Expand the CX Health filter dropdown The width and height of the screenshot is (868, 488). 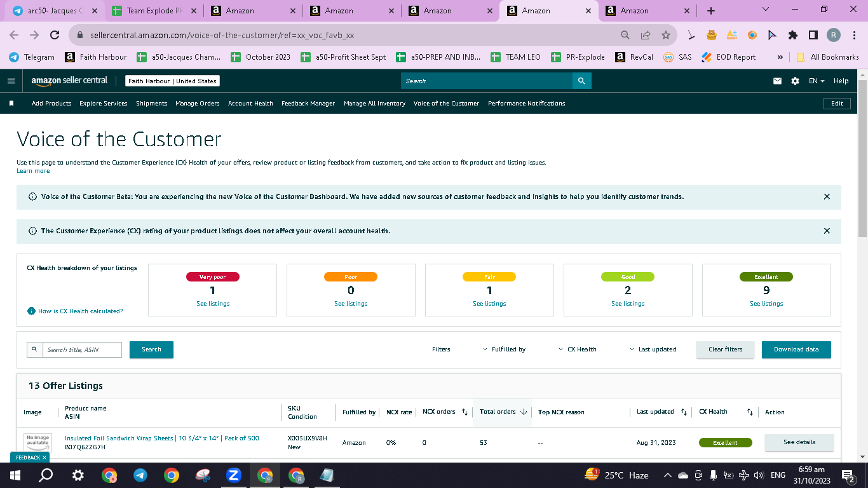coord(578,349)
